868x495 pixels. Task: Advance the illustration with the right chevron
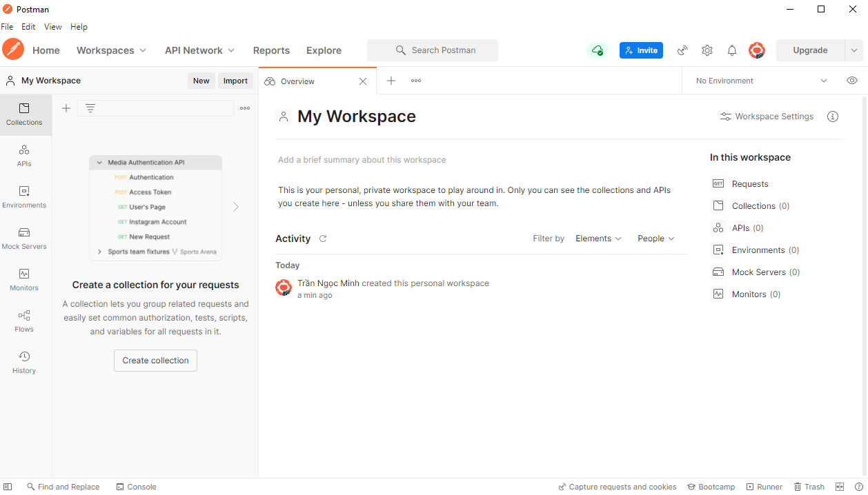click(236, 207)
